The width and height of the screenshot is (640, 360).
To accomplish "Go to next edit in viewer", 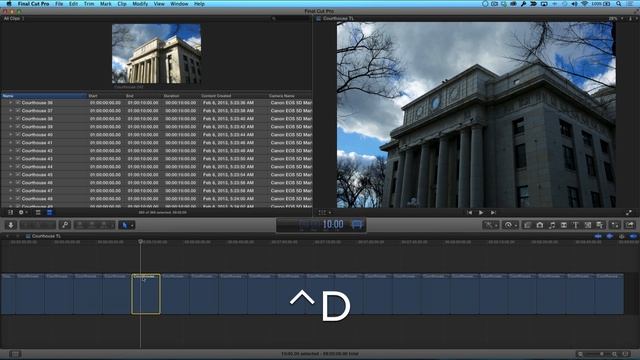I will click(x=493, y=213).
